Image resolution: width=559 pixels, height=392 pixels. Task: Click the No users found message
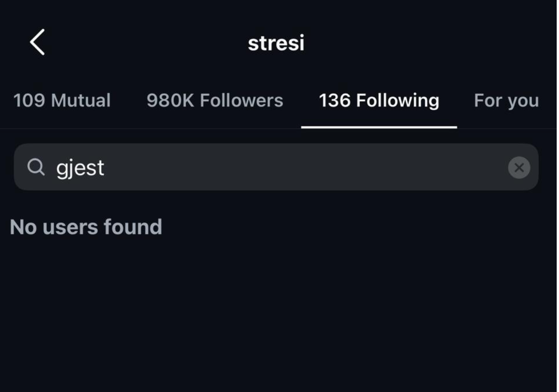click(x=86, y=227)
